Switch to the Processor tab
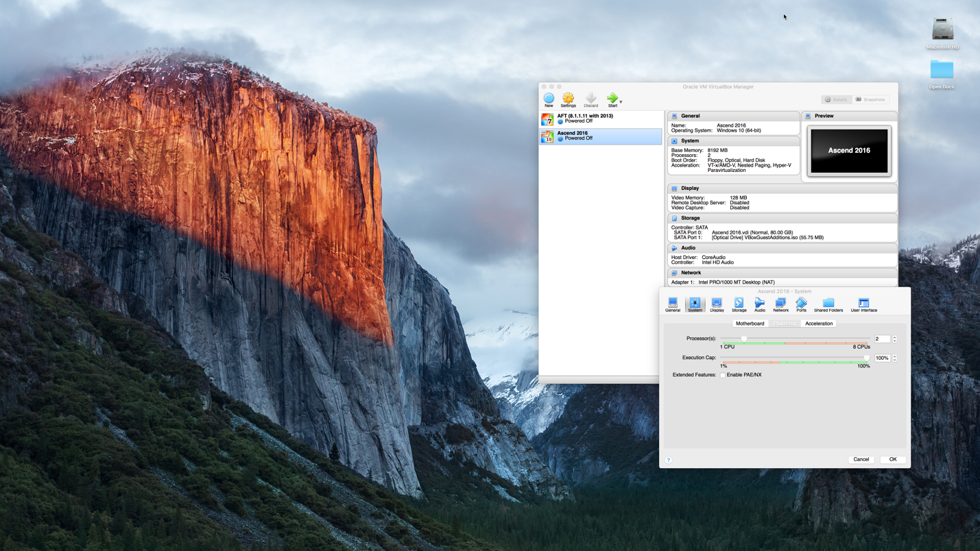This screenshot has width=980, height=551. [785, 323]
